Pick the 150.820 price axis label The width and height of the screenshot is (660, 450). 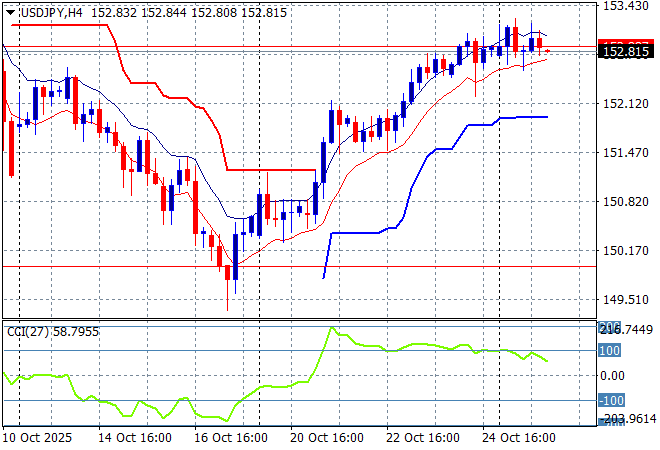[625, 202]
